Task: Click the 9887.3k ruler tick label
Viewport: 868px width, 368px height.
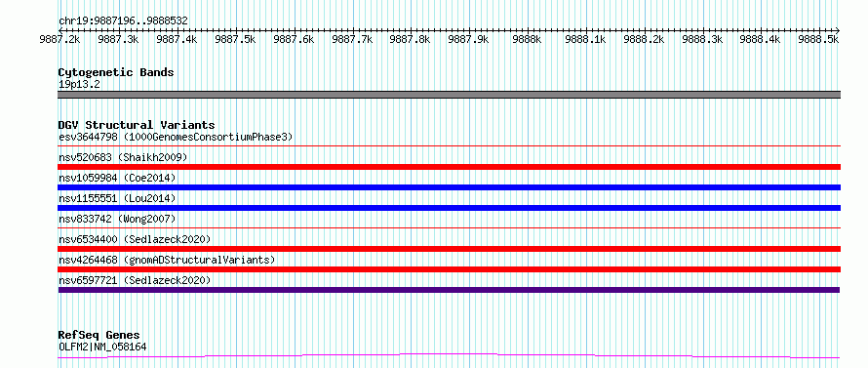Action: click(x=118, y=39)
